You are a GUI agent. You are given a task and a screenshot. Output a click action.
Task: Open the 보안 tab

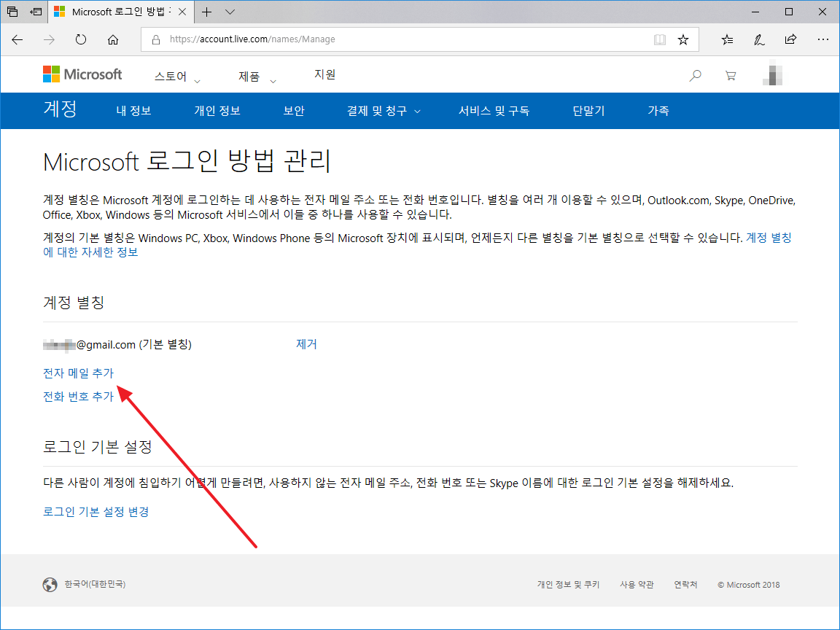tap(294, 111)
